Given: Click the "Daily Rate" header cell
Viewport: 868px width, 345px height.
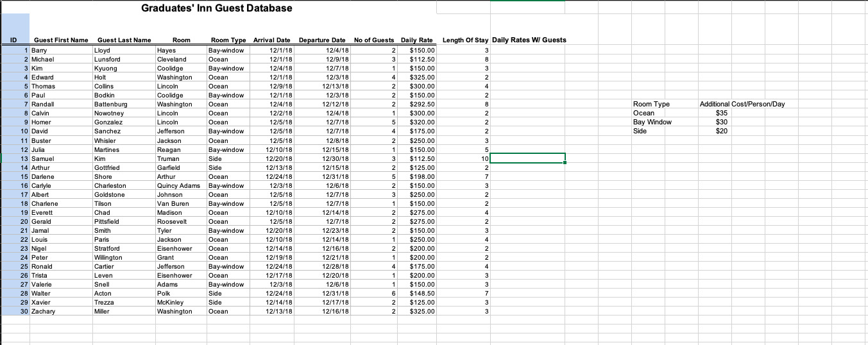Looking at the screenshot, I should point(417,40).
